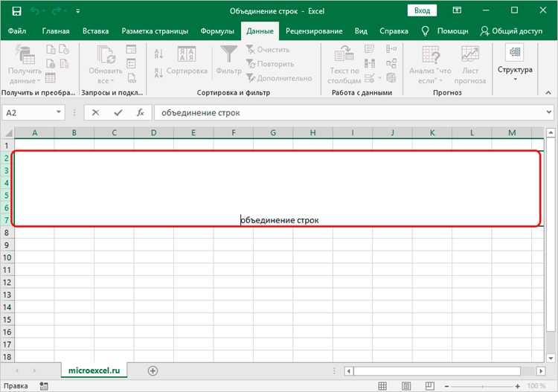Open the Справка tab

pyautogui.click(x=394, y=31)
